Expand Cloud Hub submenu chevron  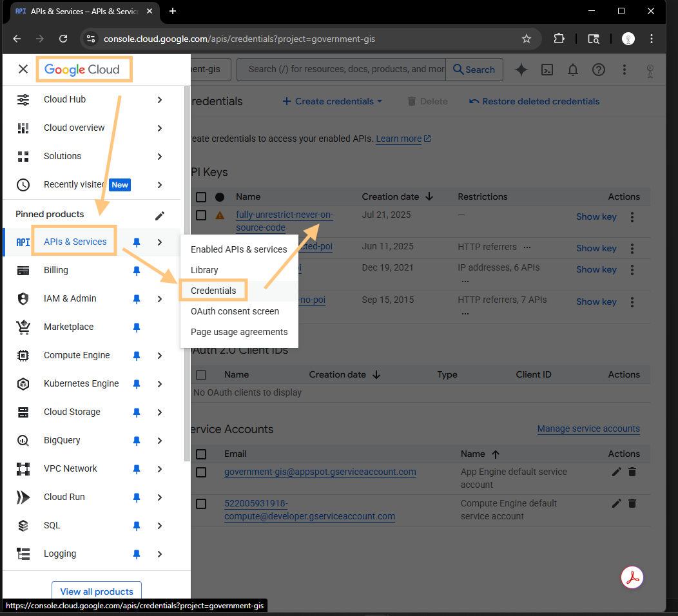tap(160, 100)
